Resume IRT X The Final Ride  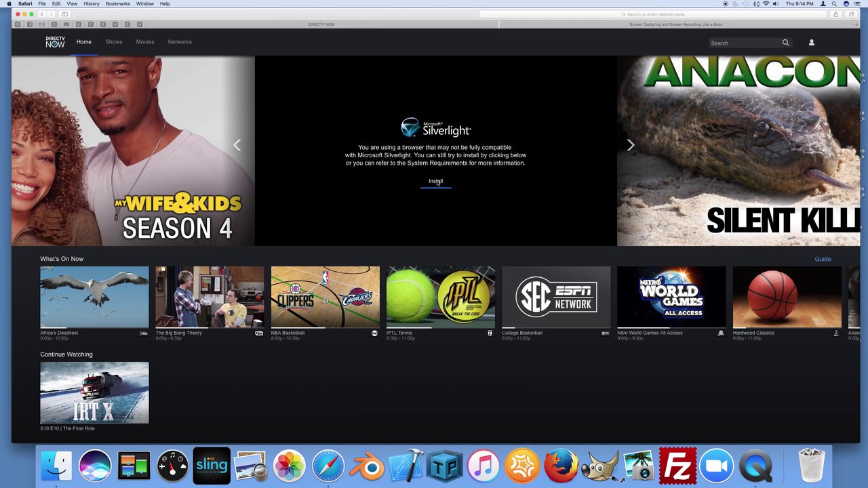(x=94, y=392)
